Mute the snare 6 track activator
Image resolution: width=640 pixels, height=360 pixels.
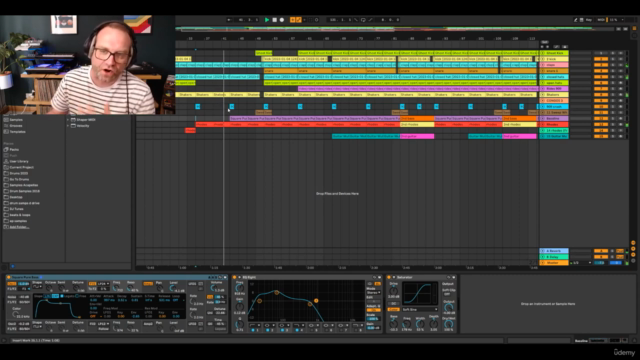[601, 71]
